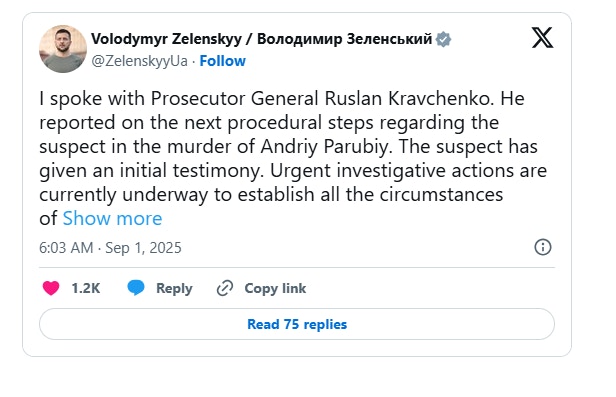
Task: Click the verified badge next to the name
Action: 444,39
